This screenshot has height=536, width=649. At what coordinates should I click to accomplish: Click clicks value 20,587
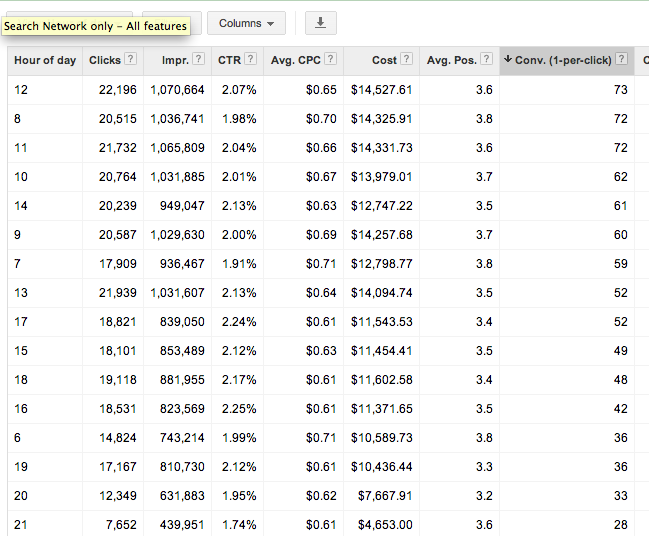[118, 235]
